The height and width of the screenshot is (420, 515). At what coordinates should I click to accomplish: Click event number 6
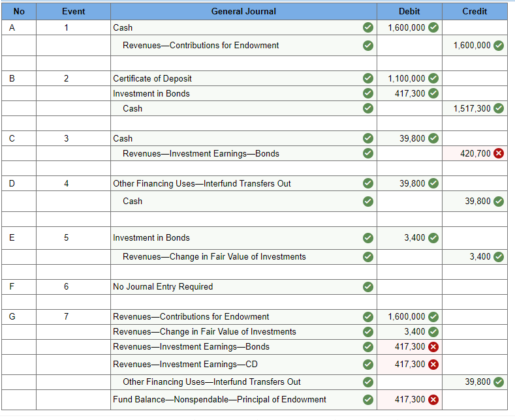67,286
